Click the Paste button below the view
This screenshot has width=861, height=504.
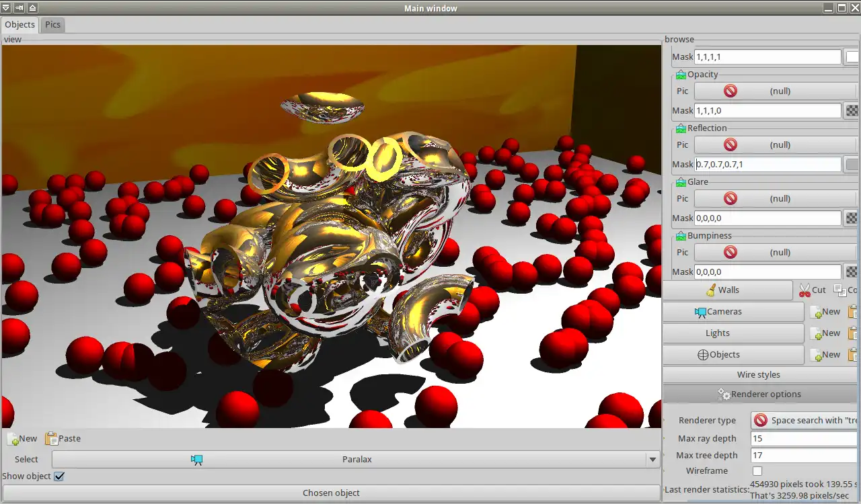click(63, 439)
